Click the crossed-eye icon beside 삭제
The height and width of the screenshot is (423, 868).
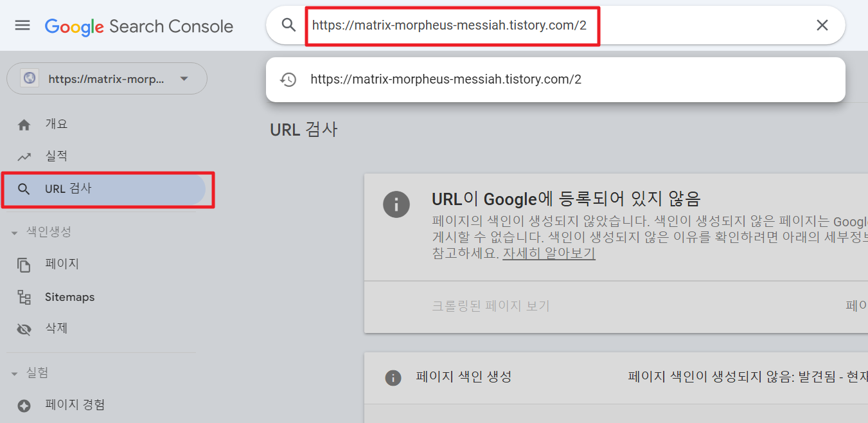[x=24, y=329]
